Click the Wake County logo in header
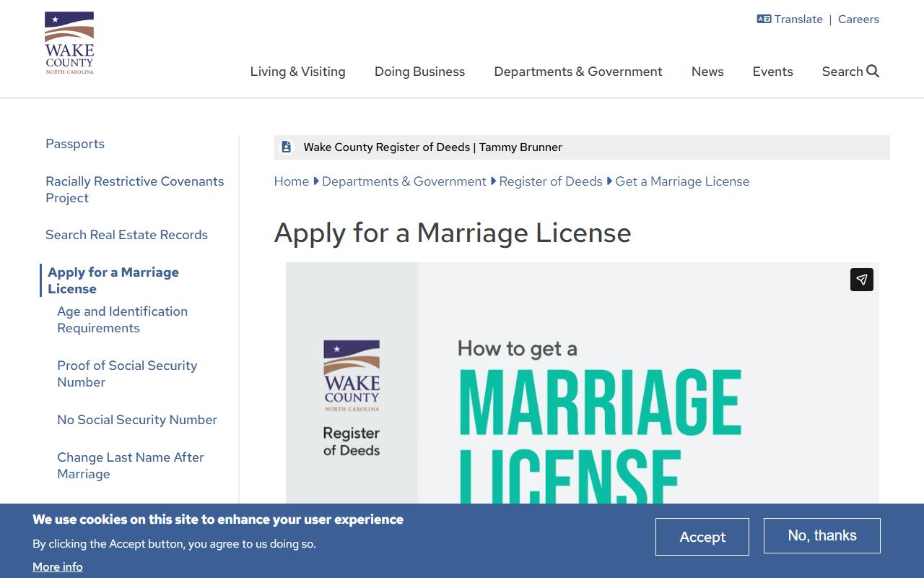Image resolution: width=924 pixels, height=578 pixels. [x=69, y=43]
